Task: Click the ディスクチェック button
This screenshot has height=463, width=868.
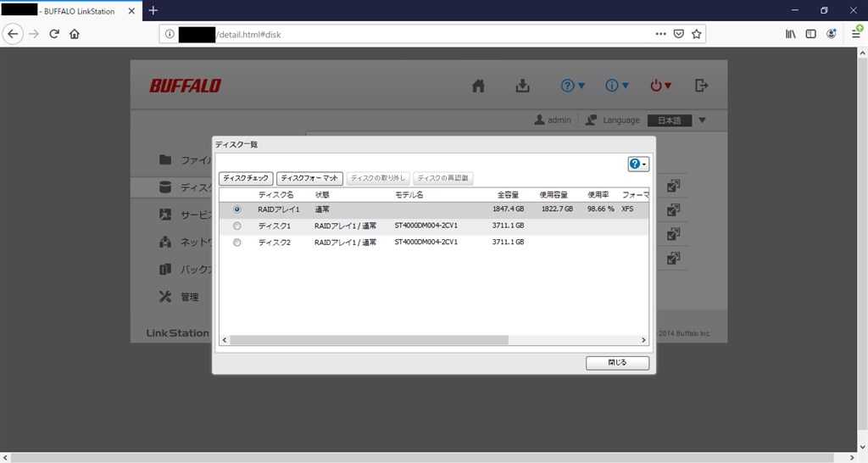Action: tap(246, 178)
